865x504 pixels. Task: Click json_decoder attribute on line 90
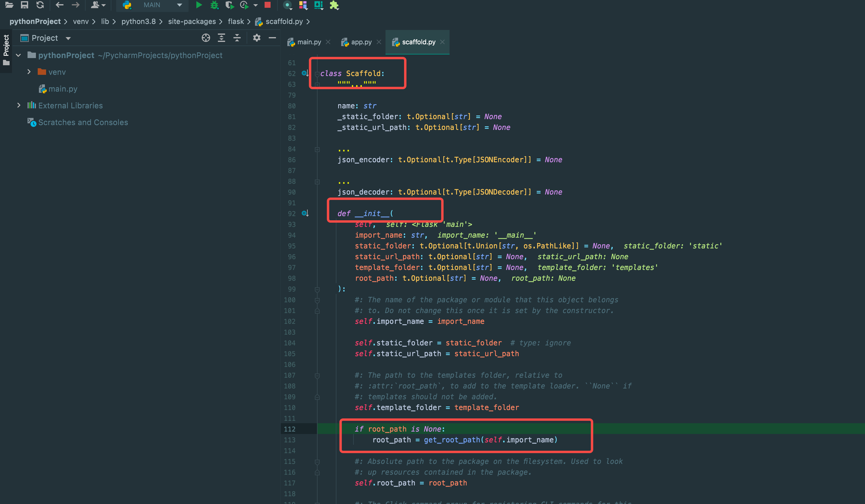(363, 192)
